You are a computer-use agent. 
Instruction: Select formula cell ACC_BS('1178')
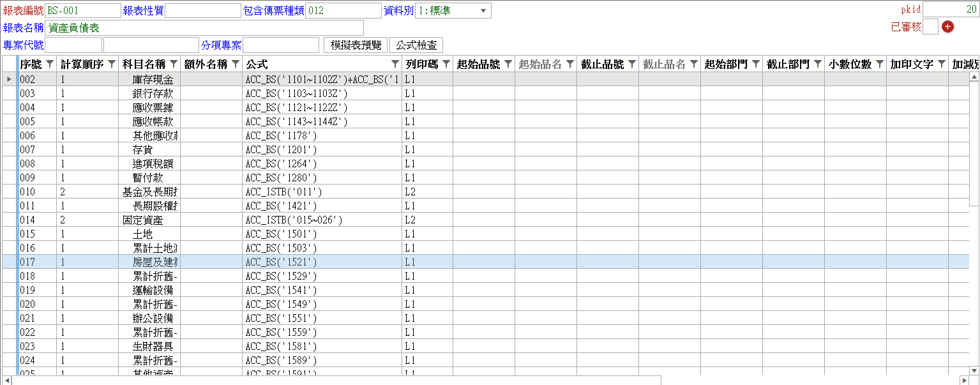(x=322, y=135)
